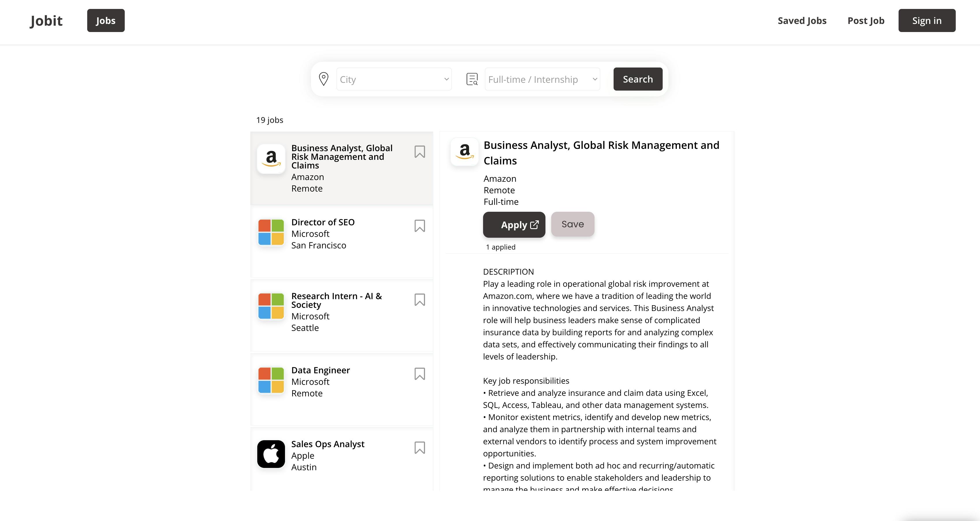This screenshot has height=521, width=980.
Task: Click the Search button
Action: [x=638, y=79]
